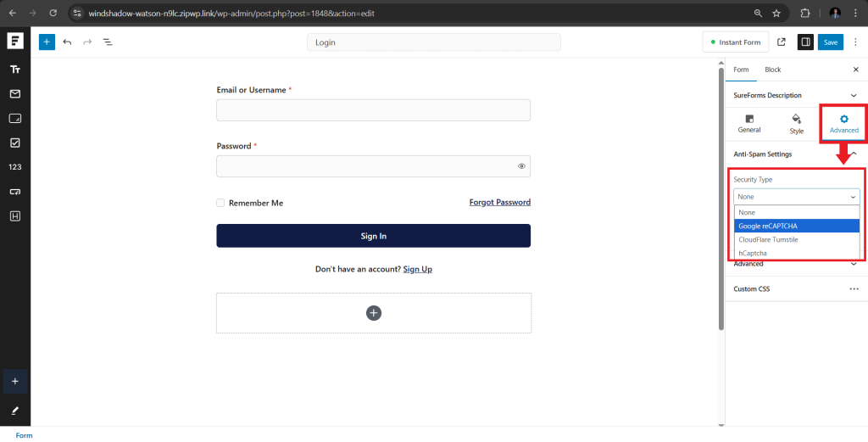Toggle password visibility eye icon

(521, 166)
